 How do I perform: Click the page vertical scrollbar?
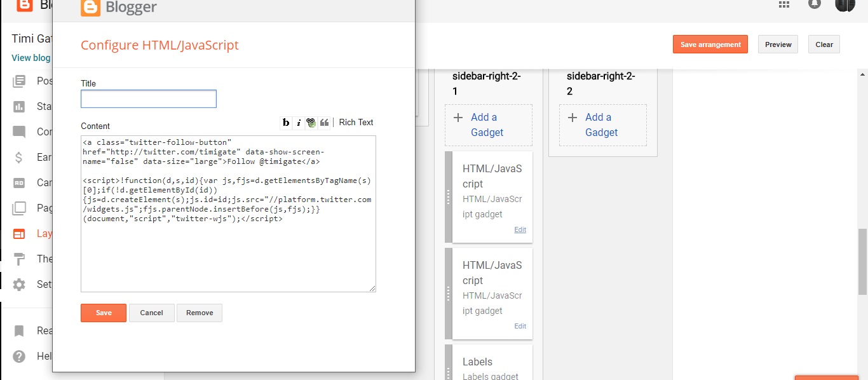point(862,261)
